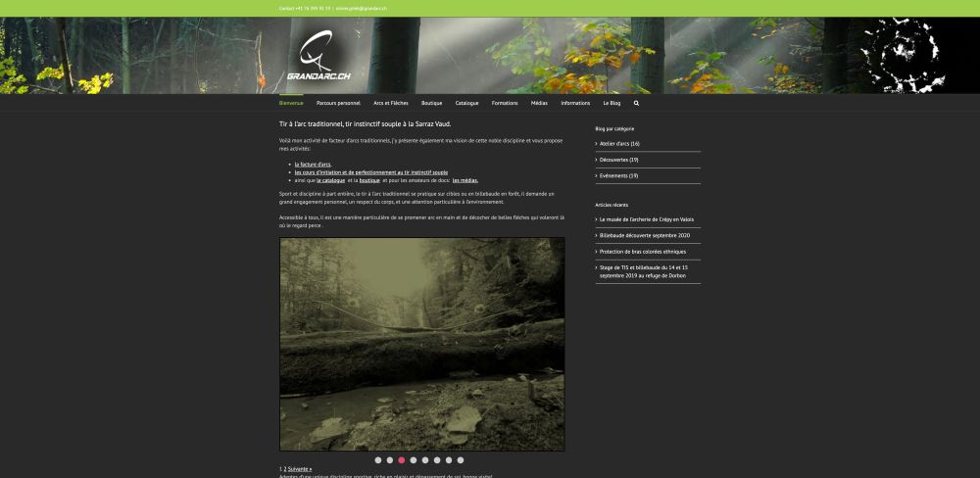Open article Protection de bras colorées ethniques

643,252
